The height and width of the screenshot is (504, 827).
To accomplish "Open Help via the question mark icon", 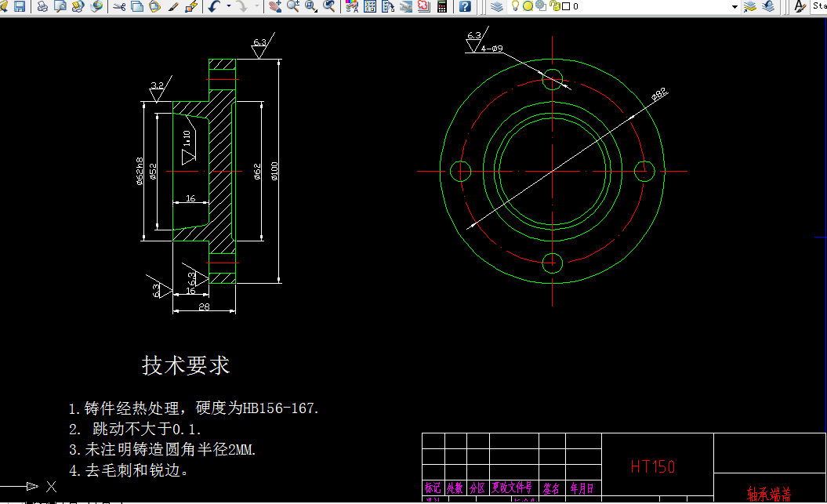I will [464, 7].
